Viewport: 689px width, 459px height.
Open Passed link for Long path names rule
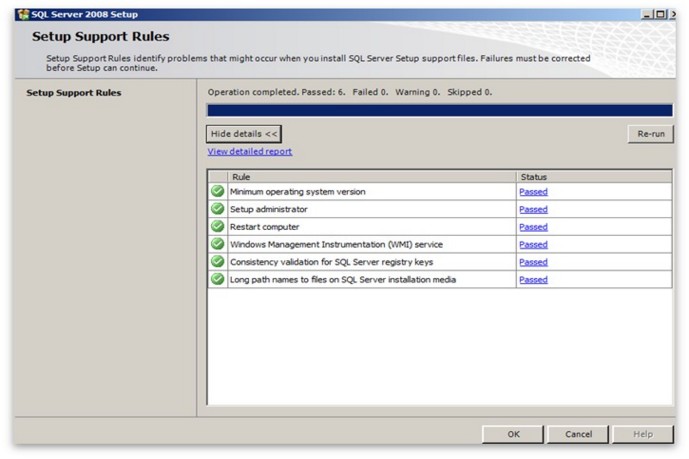coord(533,280)
